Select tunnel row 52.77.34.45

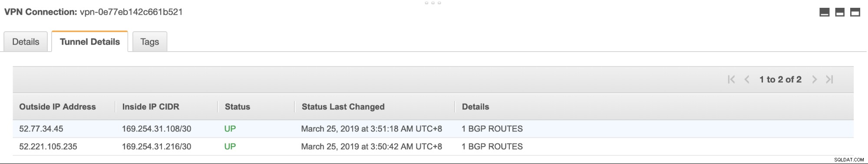(433, 129)
